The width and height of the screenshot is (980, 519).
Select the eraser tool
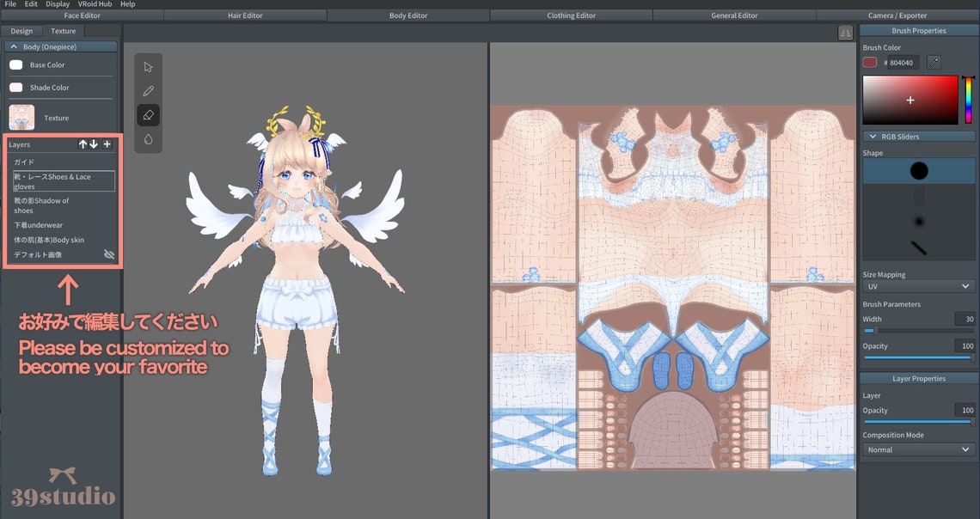(x=148, y=115)
